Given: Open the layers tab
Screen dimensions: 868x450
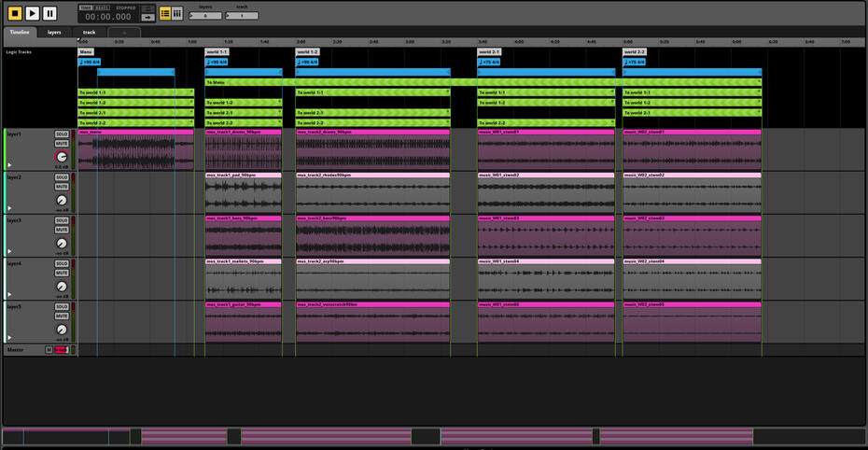Looking at the screenshot, I should (54, 32).
